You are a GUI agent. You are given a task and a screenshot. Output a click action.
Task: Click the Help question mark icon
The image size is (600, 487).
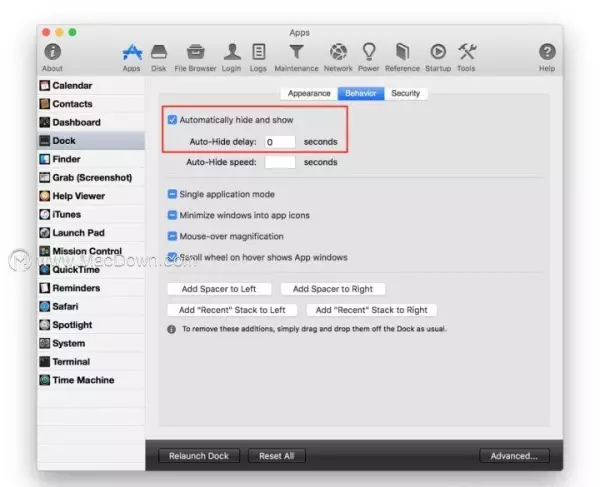(x=547, y=52)
